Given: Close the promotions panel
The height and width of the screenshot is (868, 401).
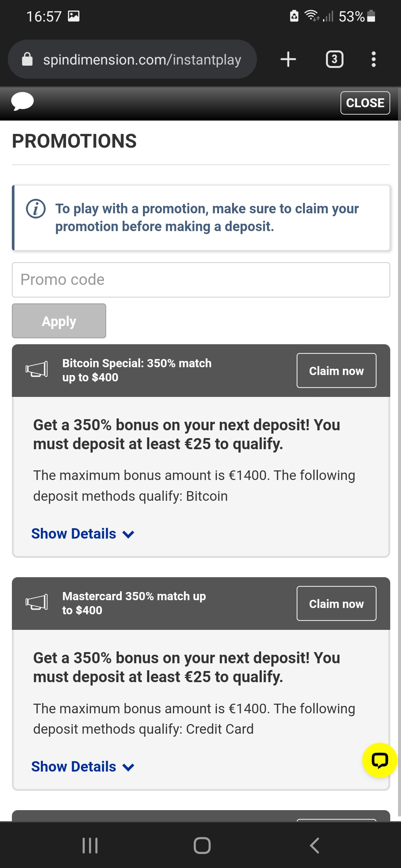Looking at the screenshot, I should (x=365, y=103).
